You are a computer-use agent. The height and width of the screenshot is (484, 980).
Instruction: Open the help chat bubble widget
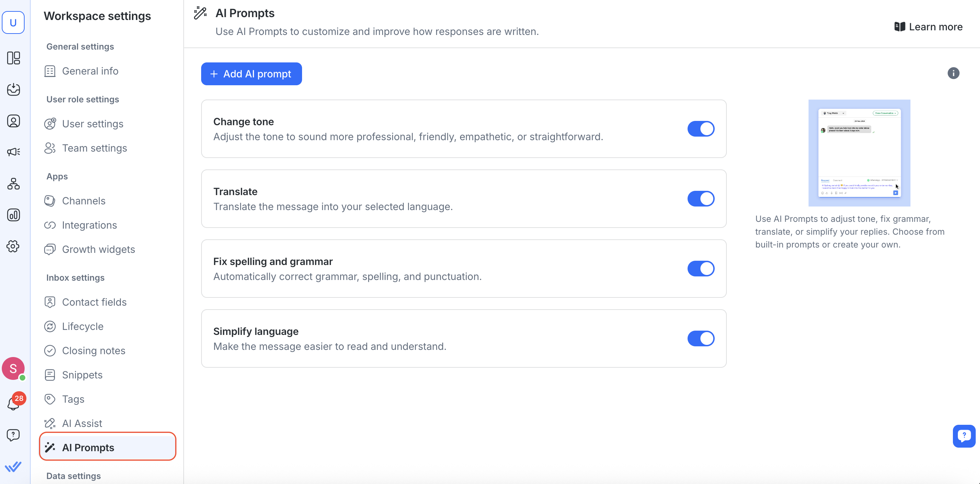[x=964, y=436]
